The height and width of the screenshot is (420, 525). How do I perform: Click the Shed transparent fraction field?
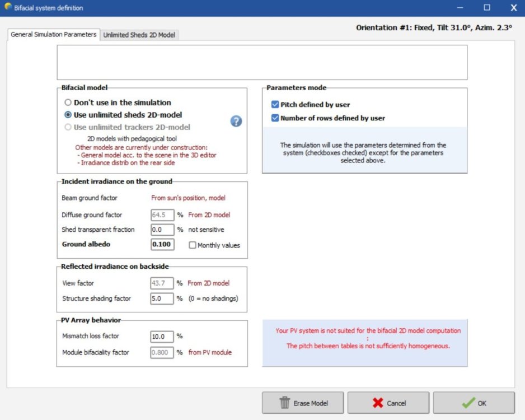(162, 230)
